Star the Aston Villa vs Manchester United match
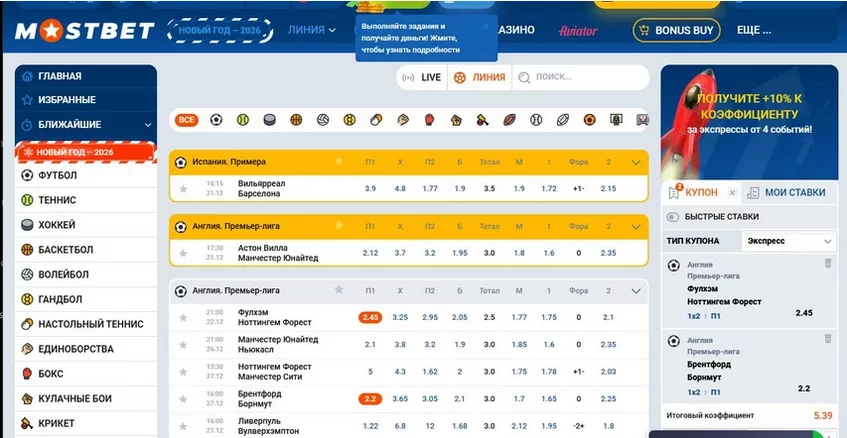Screen dimensions: 847x438 [183, 253]
